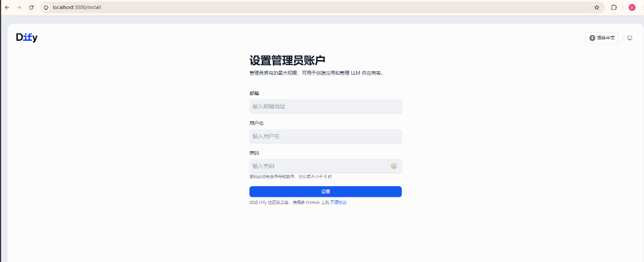644x262 pixels.
Task: Open the Chrome profile avatar D
Action: tap(632, 7)
